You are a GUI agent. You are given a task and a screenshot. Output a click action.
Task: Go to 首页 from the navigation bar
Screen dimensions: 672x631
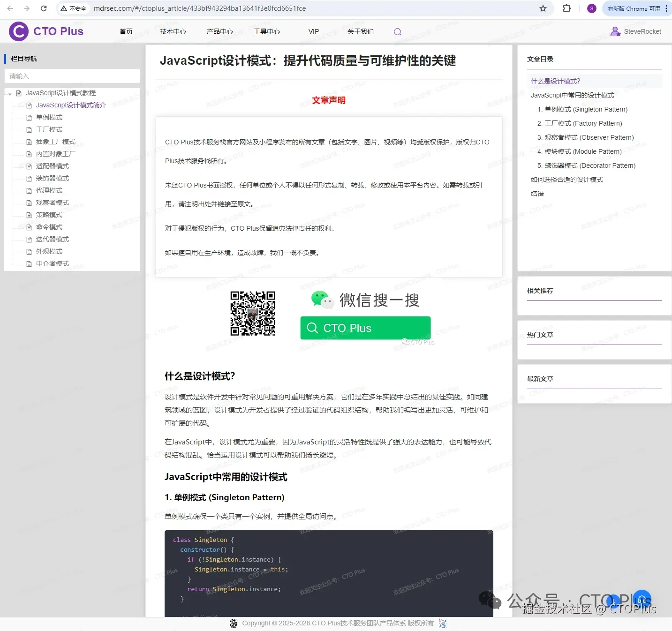[x=126, y=31]
